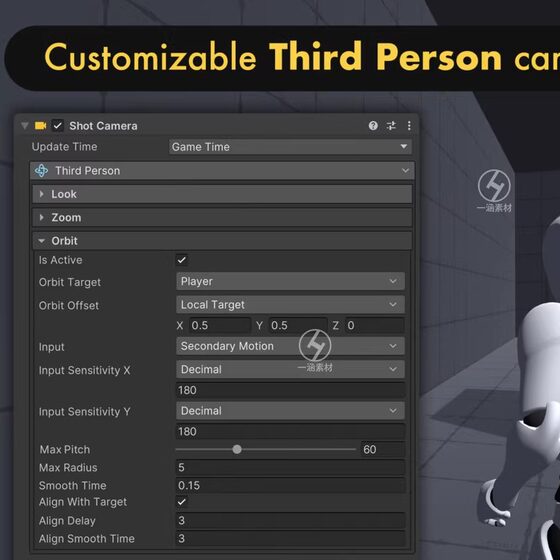
Task: Collapse the Orbit section
Action: click(x=222, y=241)
